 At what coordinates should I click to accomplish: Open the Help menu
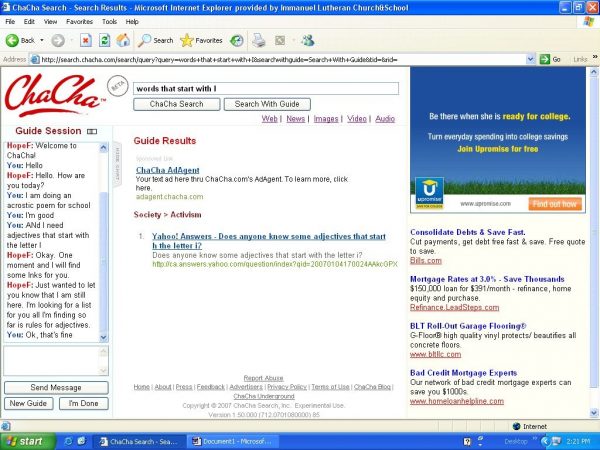click(x=132, y=22)
